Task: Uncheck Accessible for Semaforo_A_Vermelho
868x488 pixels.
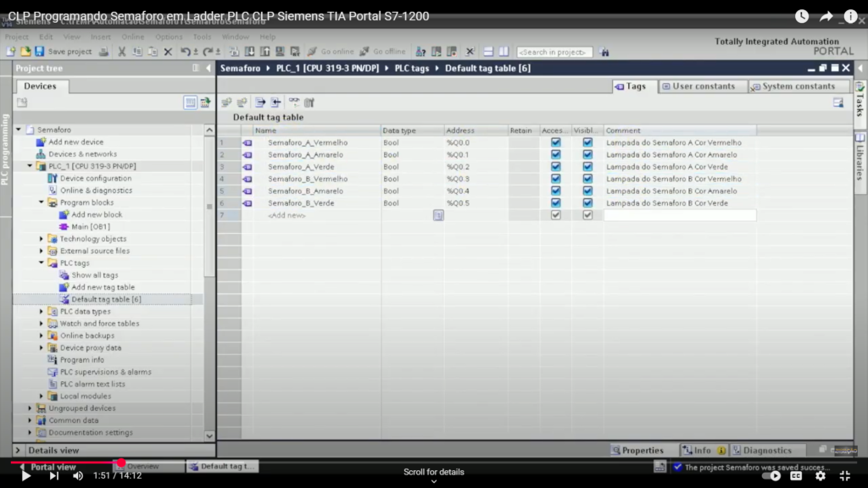Action: (556, 142)
